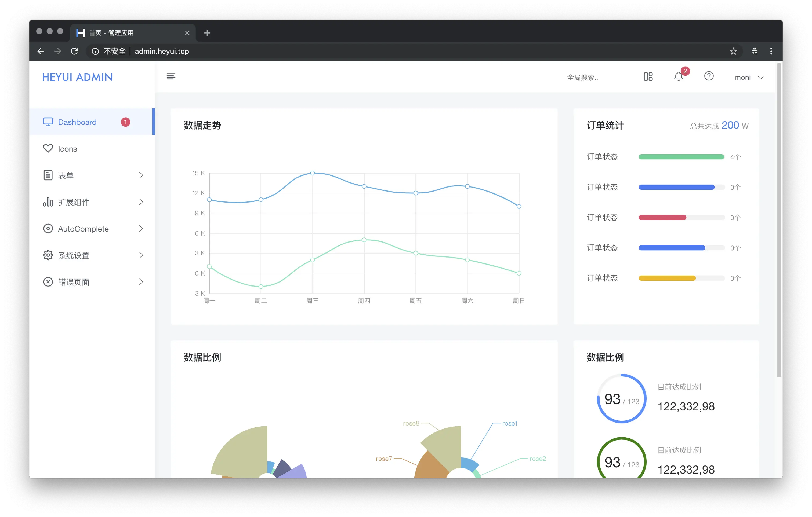Expand the 表单 menu chevron
This screenshot has height=517, width=812.
(141, 175)
